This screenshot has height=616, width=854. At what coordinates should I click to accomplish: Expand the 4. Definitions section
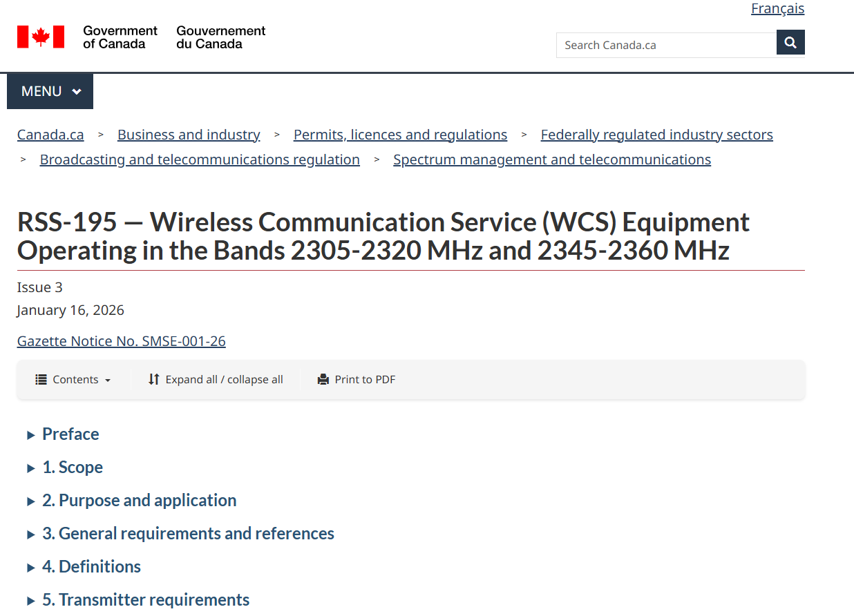coord(91,566)
